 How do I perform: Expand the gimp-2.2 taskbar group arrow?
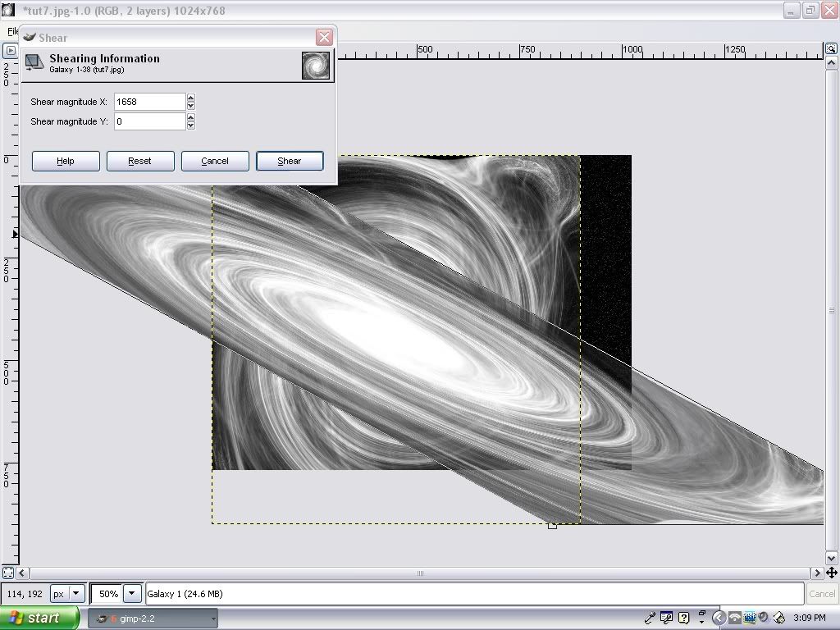[x=213, y=619]
